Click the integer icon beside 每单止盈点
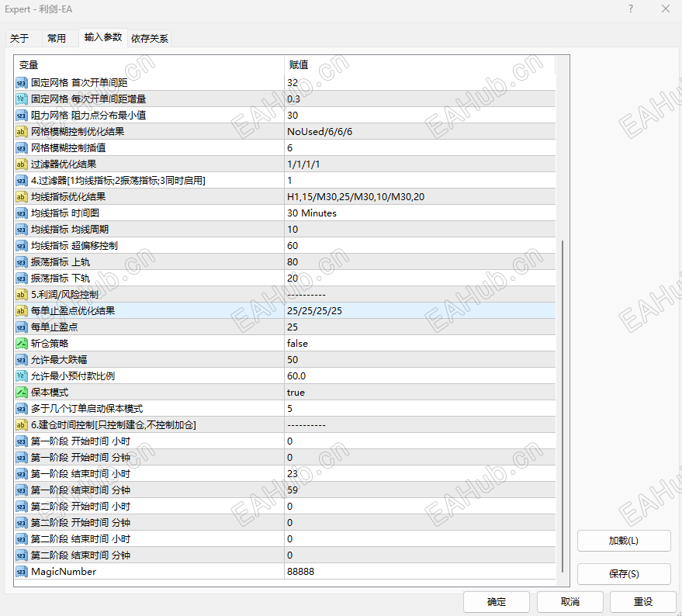This screenshot has width=682, height=616. click(x=21, y=327)
